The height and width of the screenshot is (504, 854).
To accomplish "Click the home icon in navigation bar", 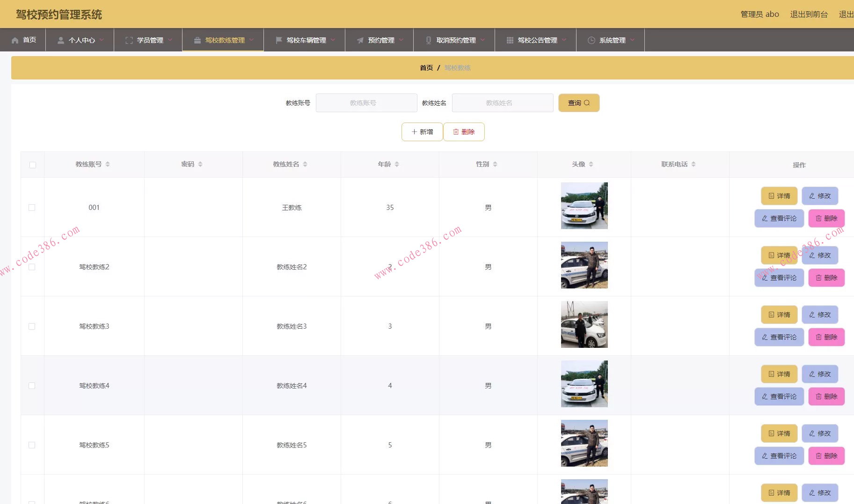I will [x=15, y=40].
